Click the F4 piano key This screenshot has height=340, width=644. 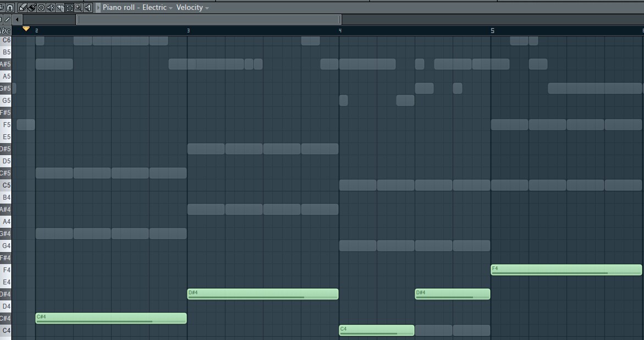(x=5, y=270)
